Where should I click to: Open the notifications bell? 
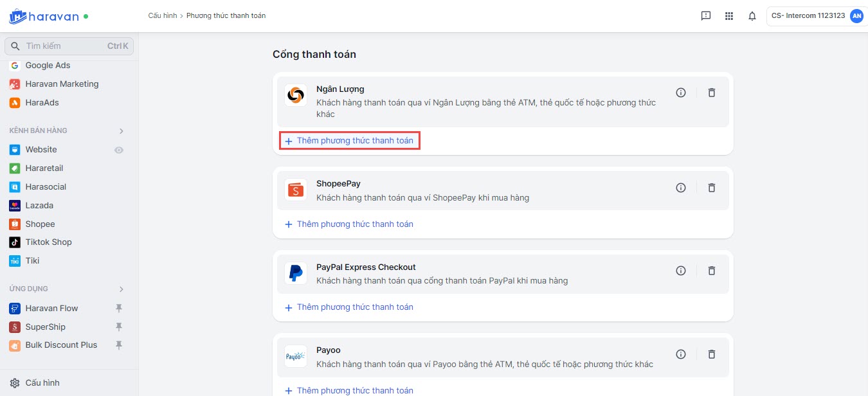pos(752,16)
